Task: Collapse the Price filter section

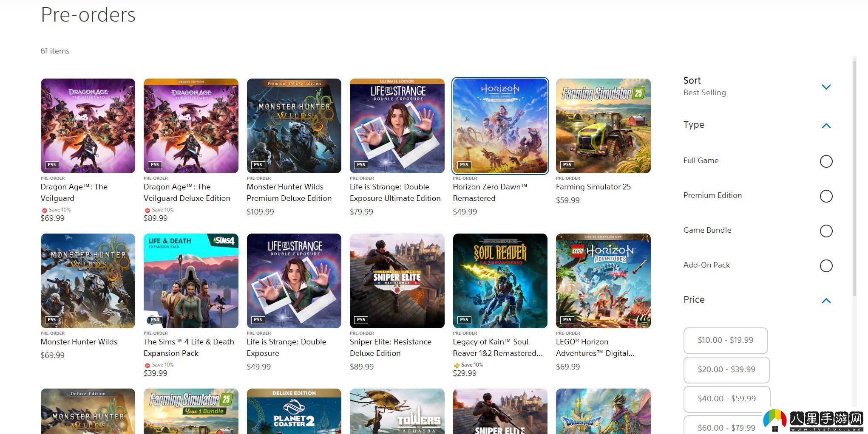Action: click(826, 301)
